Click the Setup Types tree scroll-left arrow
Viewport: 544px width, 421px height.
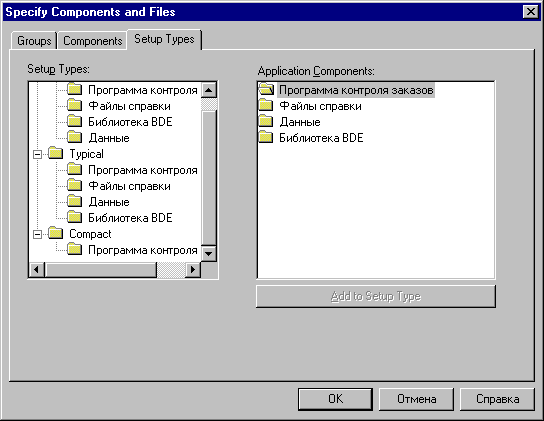coord(37,270)
